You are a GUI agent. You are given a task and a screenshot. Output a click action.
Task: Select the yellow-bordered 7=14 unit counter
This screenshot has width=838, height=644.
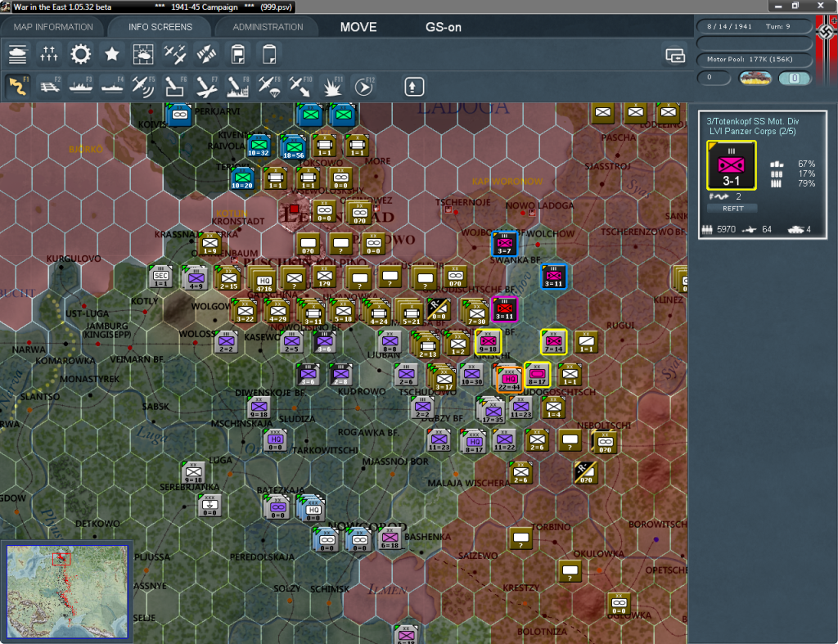point(554,342)
